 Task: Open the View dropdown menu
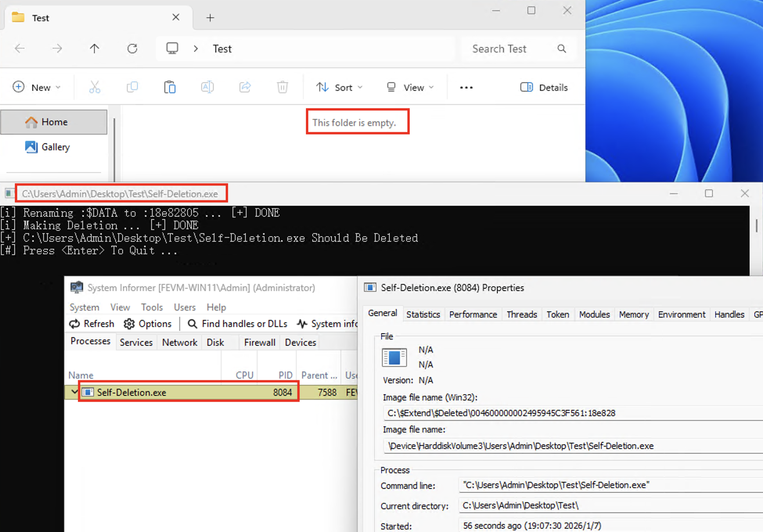(x=410, y=87)
